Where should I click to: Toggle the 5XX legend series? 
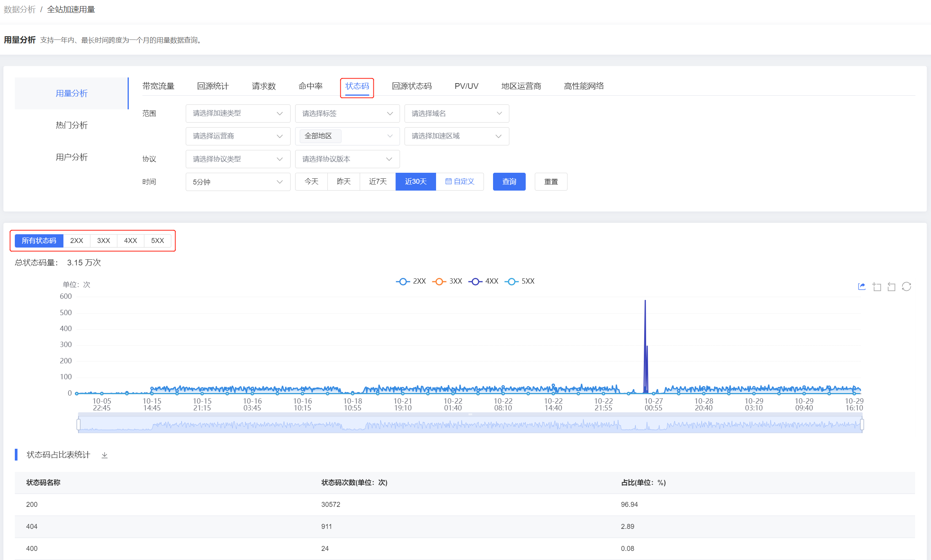click(519, 281)
